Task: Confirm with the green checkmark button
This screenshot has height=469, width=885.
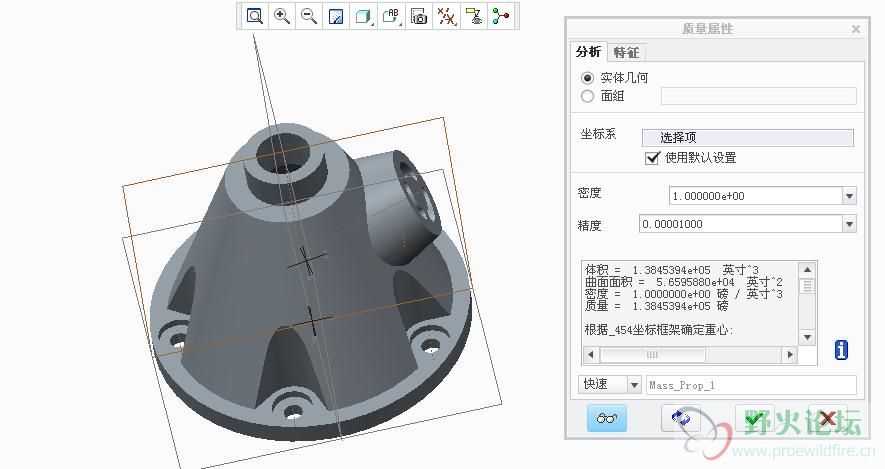Action: 755,418
